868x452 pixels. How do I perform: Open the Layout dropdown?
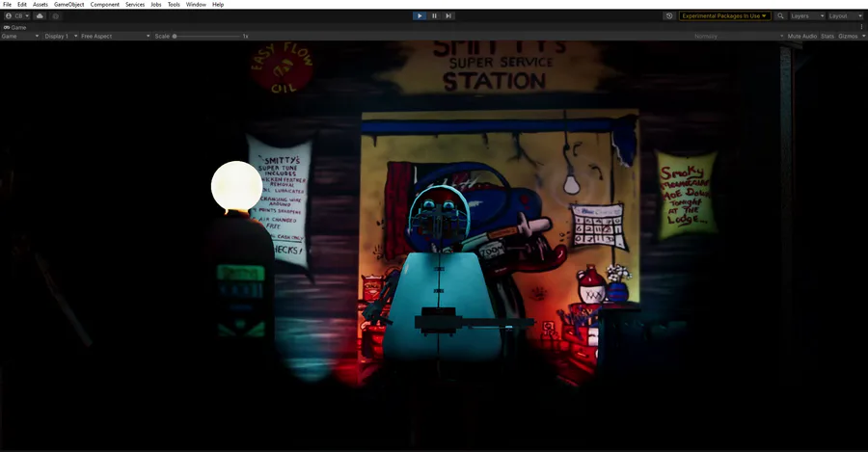pos(845,16)
